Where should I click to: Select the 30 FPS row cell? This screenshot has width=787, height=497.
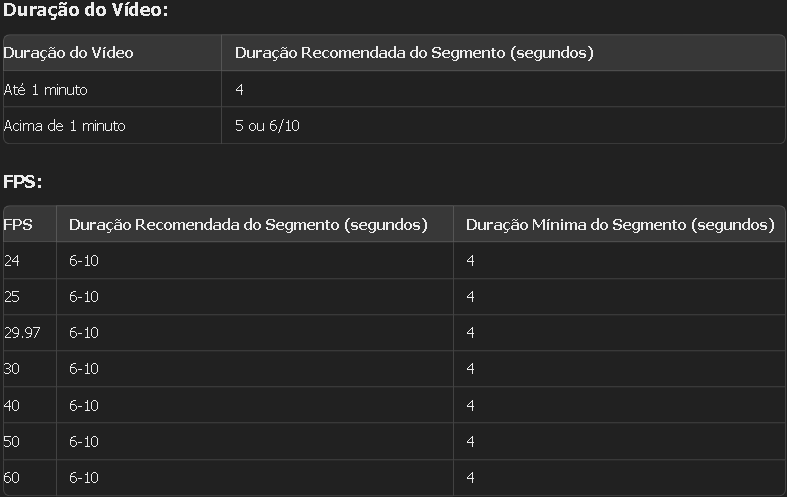12,369
